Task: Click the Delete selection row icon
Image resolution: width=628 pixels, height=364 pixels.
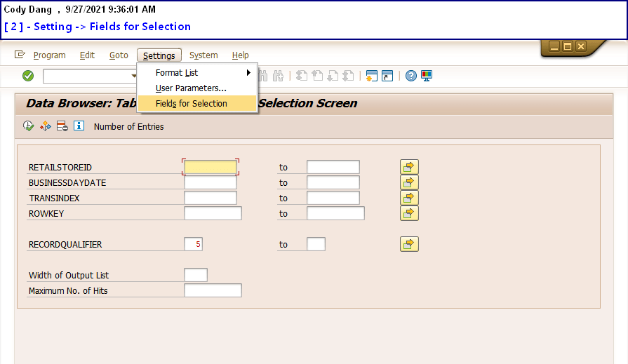Action: tap(62, 126)
